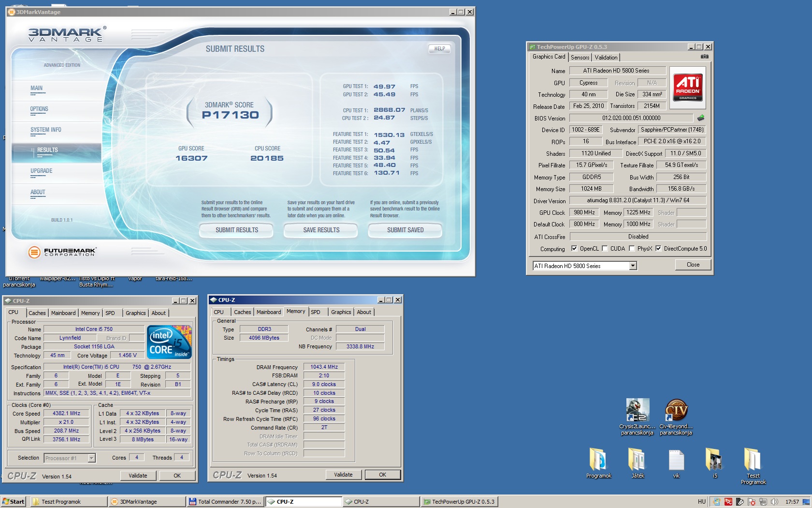Open the Processor #1 selection dropdown
This screenshot has height=508, width=812.
(x=91, y=458)
